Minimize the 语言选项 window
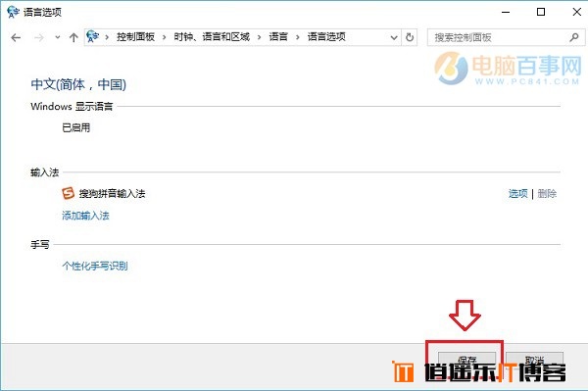 tap(506, 12)
